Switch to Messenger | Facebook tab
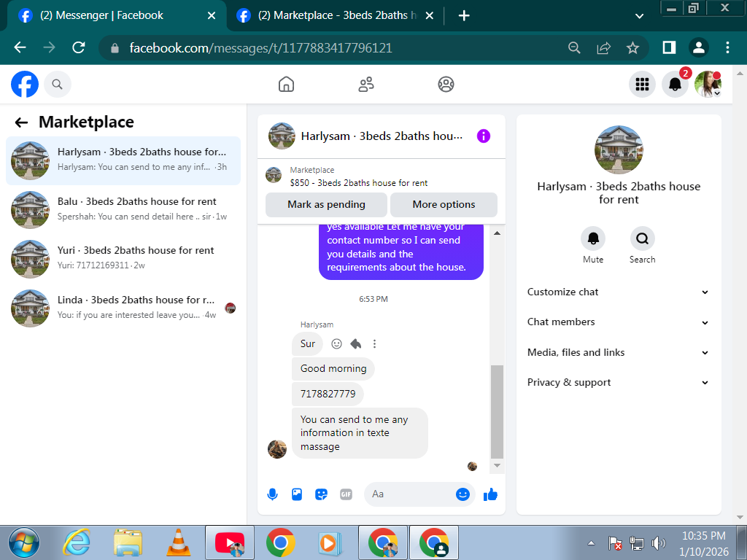747x560 pixels. 116,16
